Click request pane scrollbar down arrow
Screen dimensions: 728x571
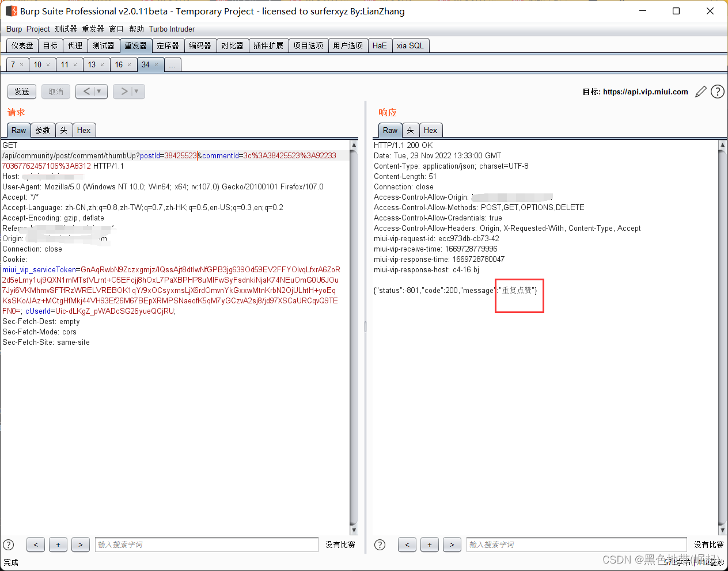pyautogui.click(x=354, y=530)
